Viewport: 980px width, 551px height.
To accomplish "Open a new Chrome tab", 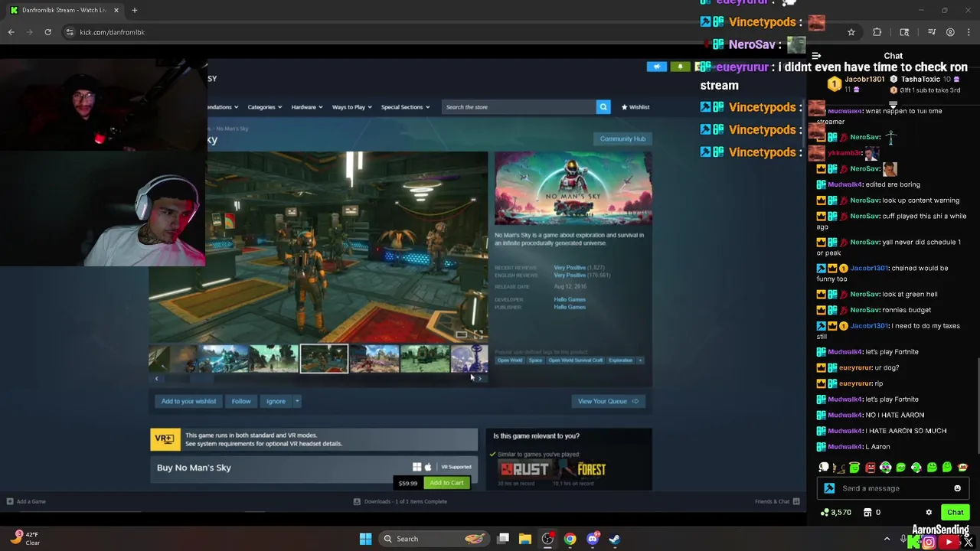I will [x=134, y=10].
